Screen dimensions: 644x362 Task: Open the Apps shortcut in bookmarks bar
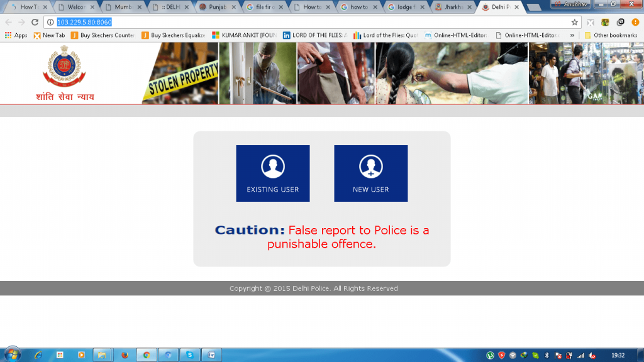(16, 35)
